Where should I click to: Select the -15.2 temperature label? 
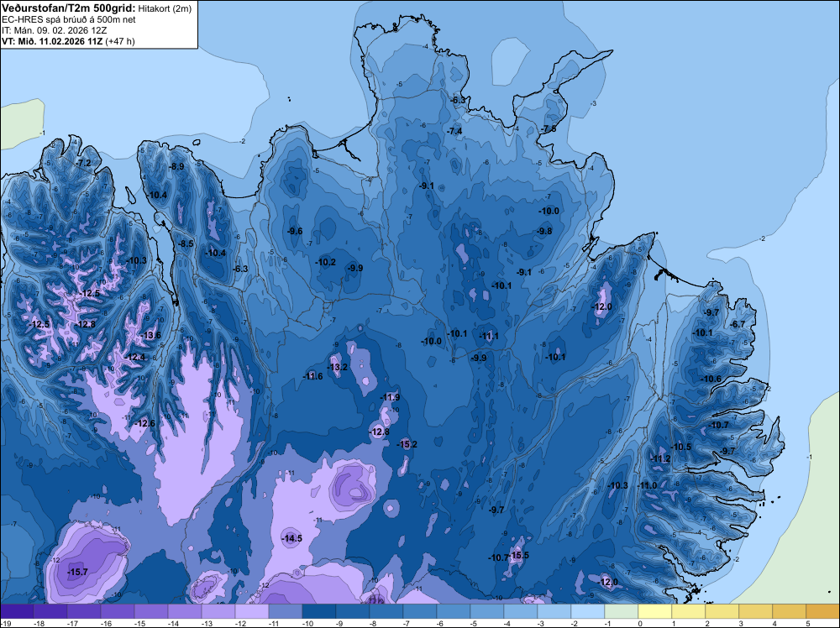pos(407,444)
